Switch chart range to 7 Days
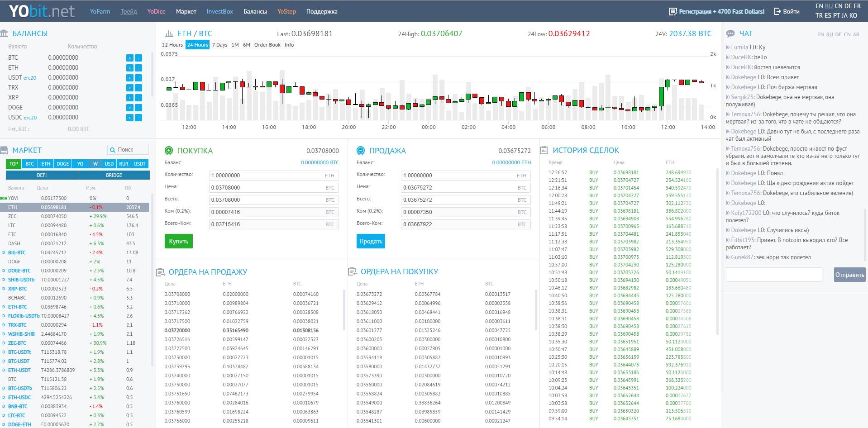 pyautogui.click(x=219, y=45)
